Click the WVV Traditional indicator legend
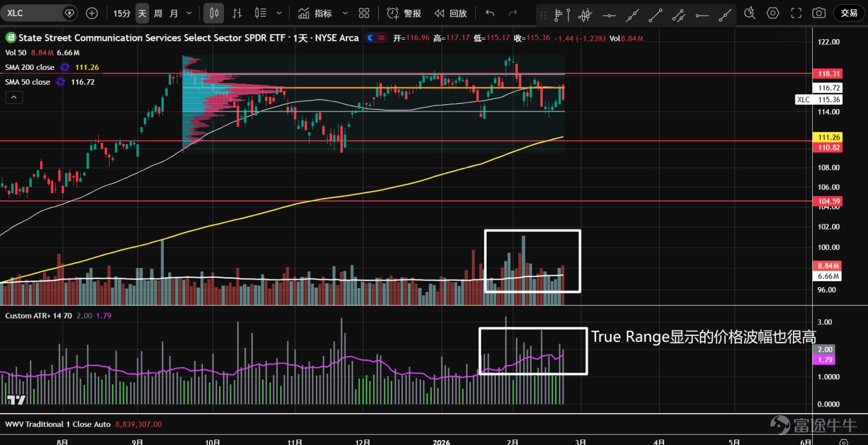The image size is (868, 445). (x=58, y=424)
